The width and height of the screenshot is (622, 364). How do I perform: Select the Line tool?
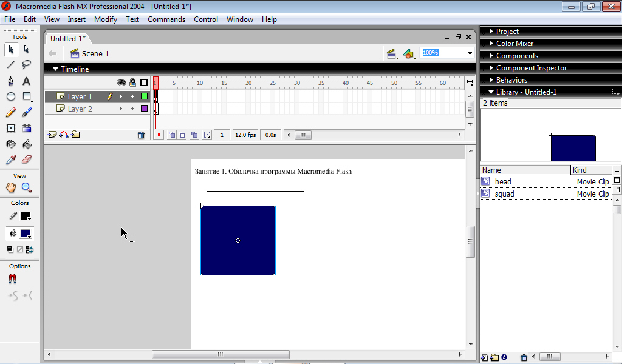[x=11, y=64]
